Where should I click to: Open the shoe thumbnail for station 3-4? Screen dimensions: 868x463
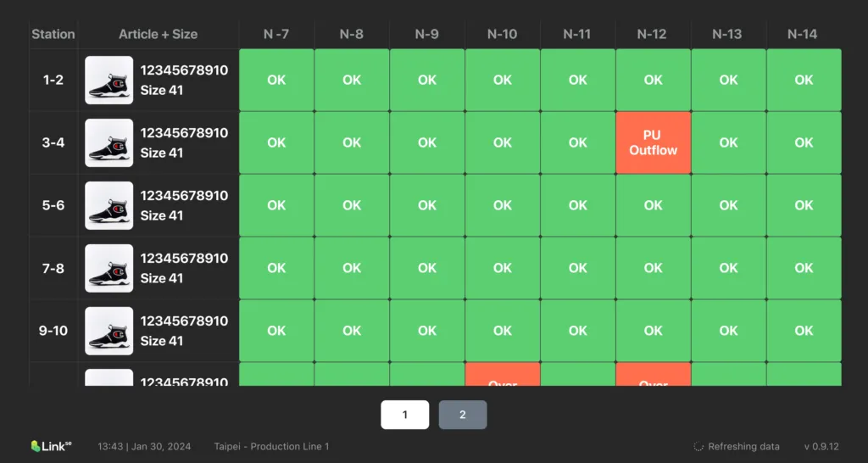coord(109,142)
